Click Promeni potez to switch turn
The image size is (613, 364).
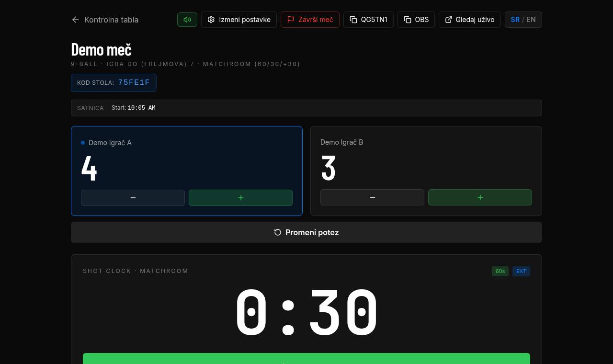pos(306,232)
